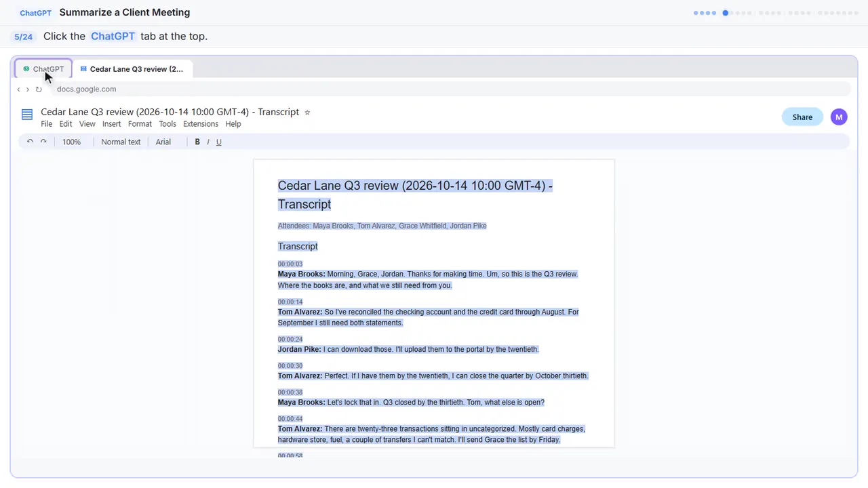Click the 5/24 step counter badge
Screen dimensions: 868x488
point(24,37)
